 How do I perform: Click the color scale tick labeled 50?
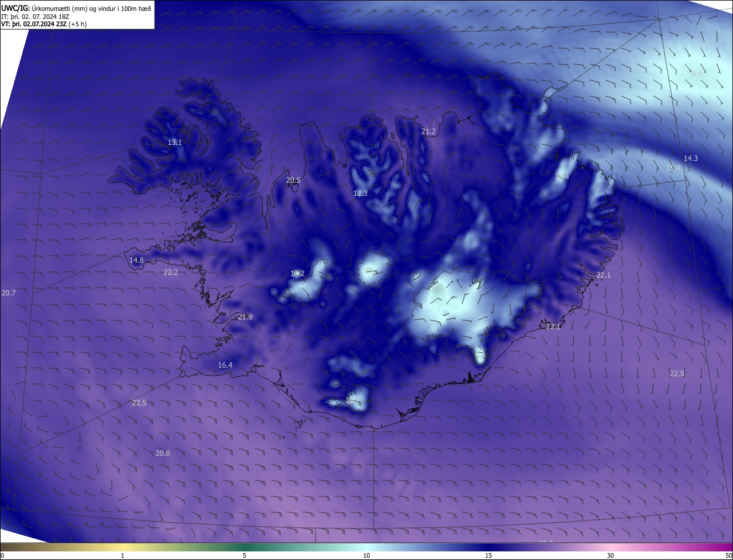728,555
